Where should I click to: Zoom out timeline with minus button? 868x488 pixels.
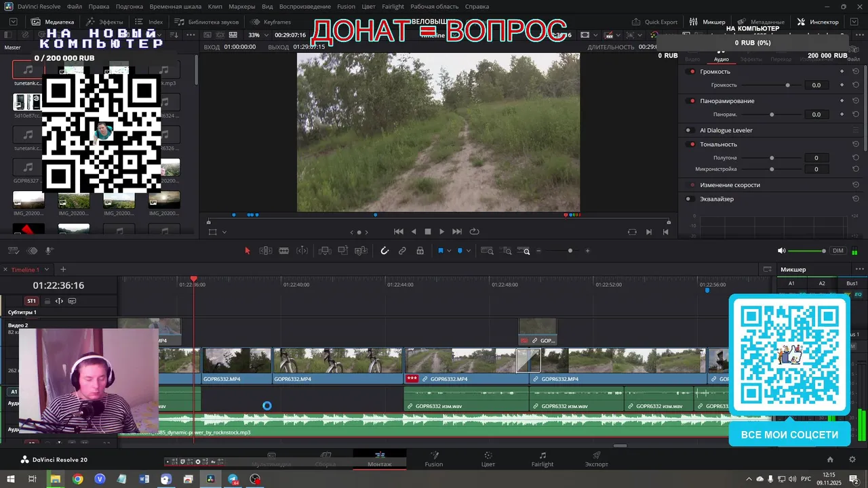tap(539, 251)
